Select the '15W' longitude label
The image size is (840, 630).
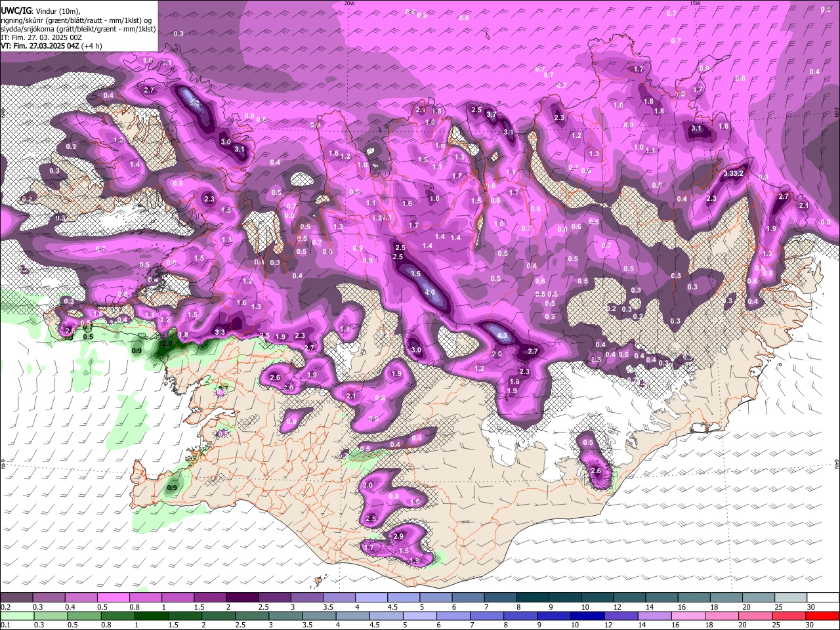(x=695, y=3)
